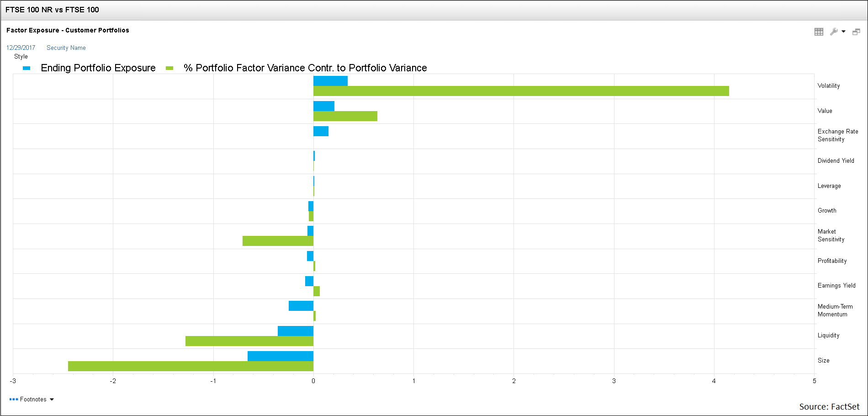This screenshot has height=416, width=868.
Task: Select the % Portfolio Factor Variance legend label
Action: click(x=305, y=68)
